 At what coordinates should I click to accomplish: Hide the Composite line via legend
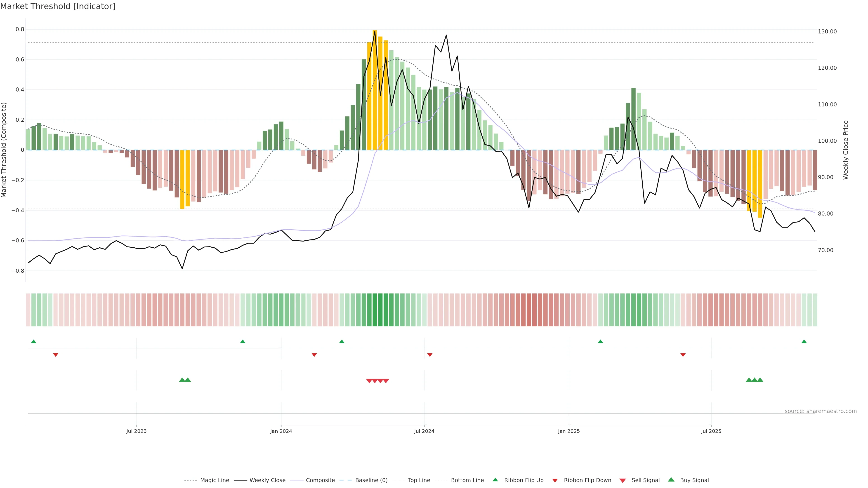(320, 480)
